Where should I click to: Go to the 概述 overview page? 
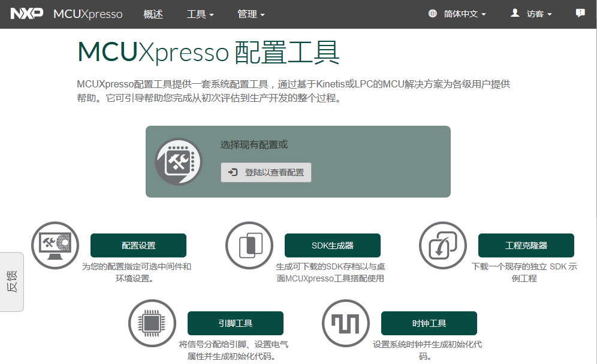point(153,14)
